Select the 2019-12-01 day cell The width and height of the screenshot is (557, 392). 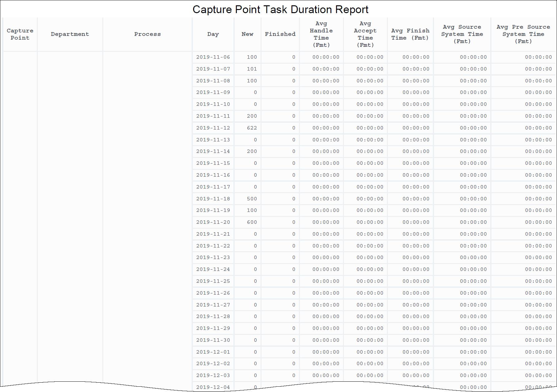213,352
